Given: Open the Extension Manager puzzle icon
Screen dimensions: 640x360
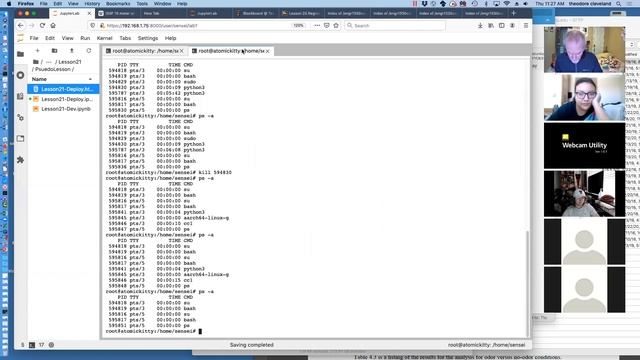Looking at the screenshot, I should 20,160.
